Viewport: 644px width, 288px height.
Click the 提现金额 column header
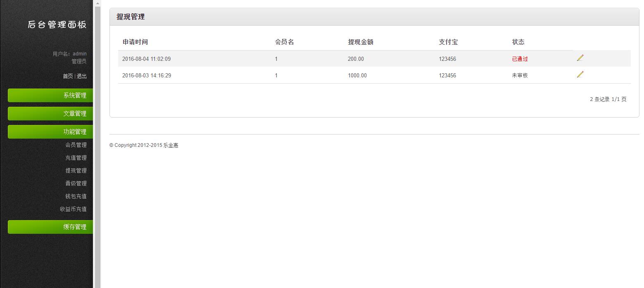click(x=360, y=42)
